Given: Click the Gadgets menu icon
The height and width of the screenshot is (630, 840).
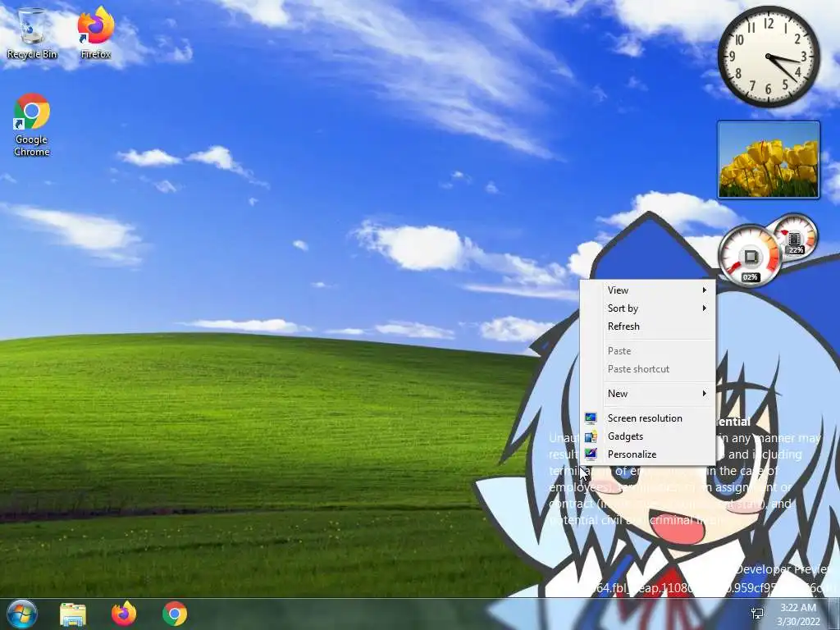Looking at the screenshot, I should click(x=591, y=436).
